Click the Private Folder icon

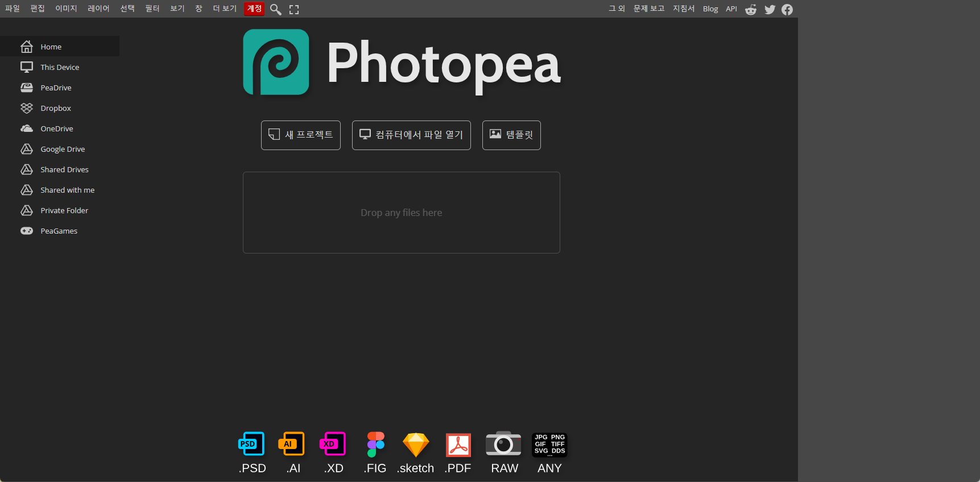(x=27, y=210)
